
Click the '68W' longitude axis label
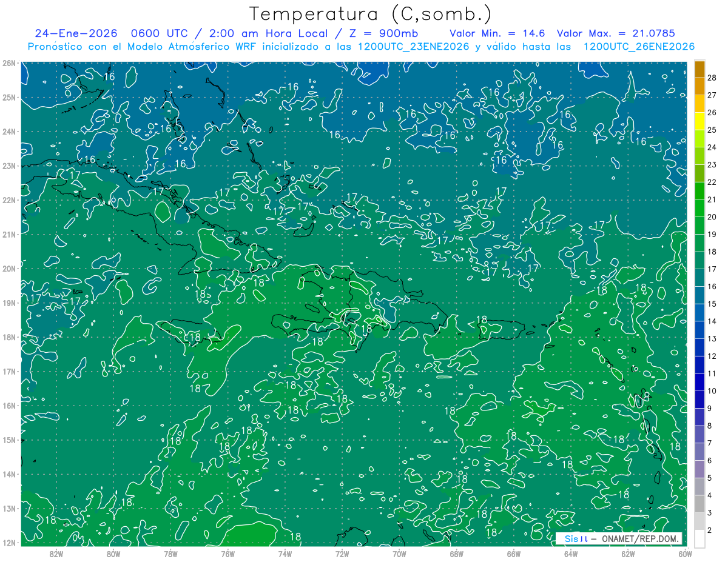(x=457, y=554)
